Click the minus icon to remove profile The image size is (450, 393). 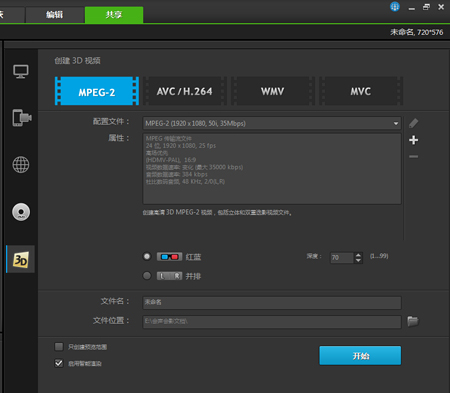tap(413, 156)
